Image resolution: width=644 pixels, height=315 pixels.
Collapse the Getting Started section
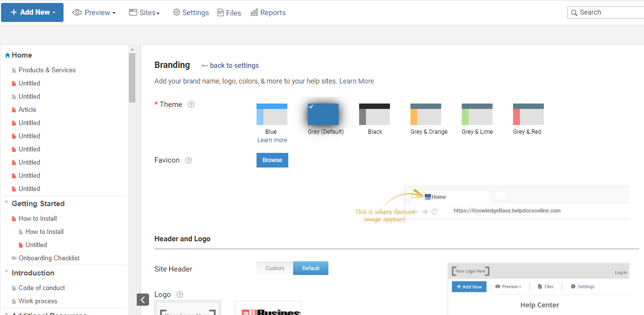pos(6,202)
